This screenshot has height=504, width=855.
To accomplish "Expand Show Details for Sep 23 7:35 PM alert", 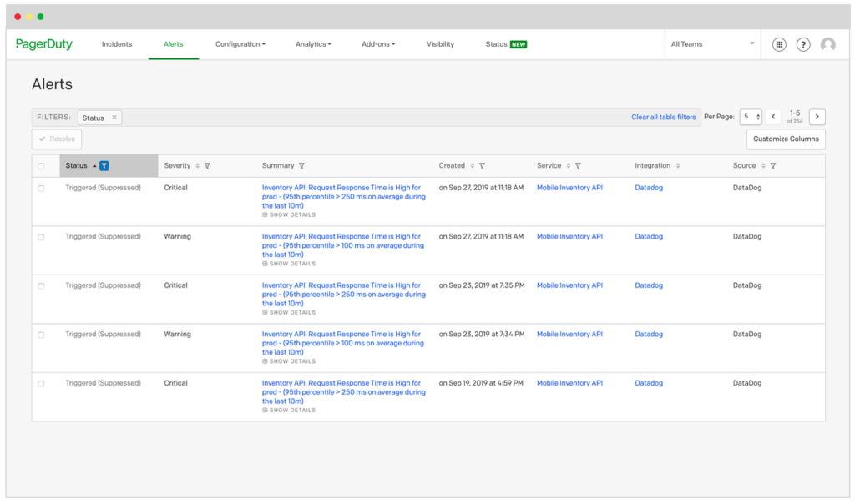I will coord(289,313).
